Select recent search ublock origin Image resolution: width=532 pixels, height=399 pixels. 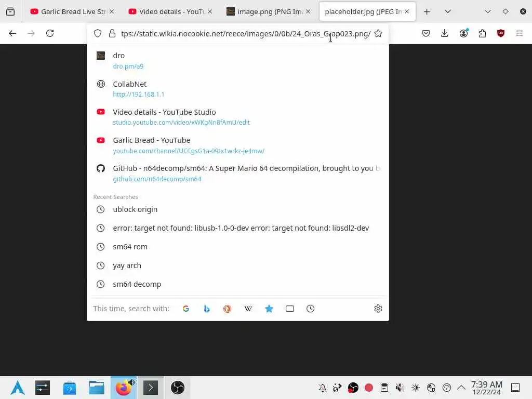pos(238,209)
